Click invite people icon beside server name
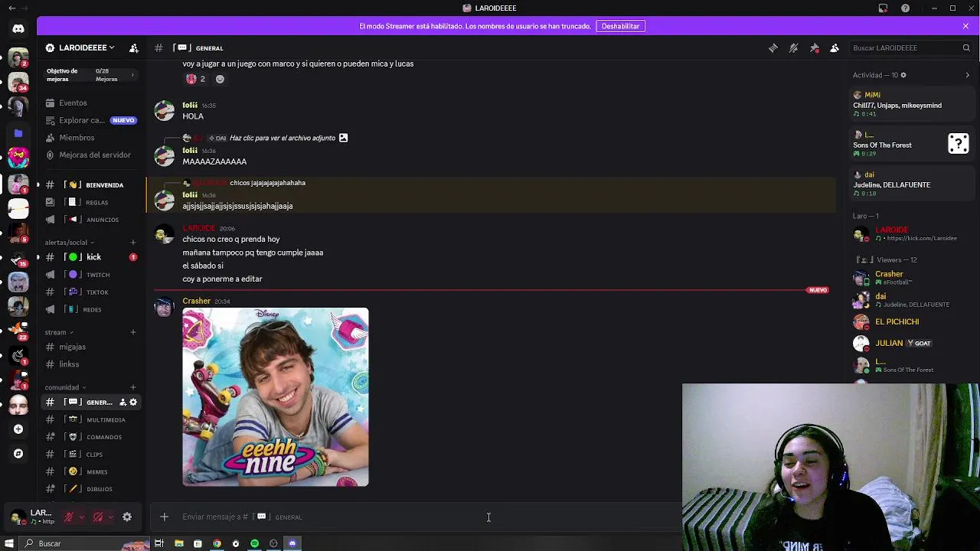 coord(134,47)
